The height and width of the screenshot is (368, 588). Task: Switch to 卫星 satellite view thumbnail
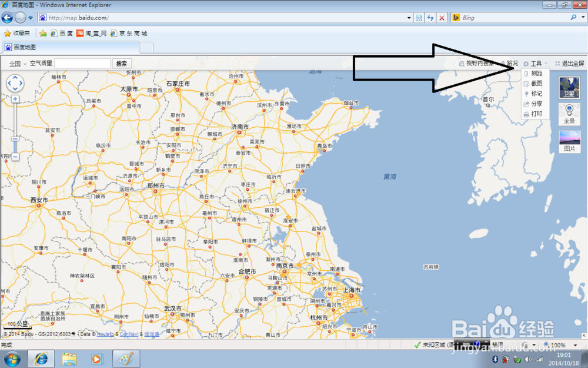coord(569,88)
